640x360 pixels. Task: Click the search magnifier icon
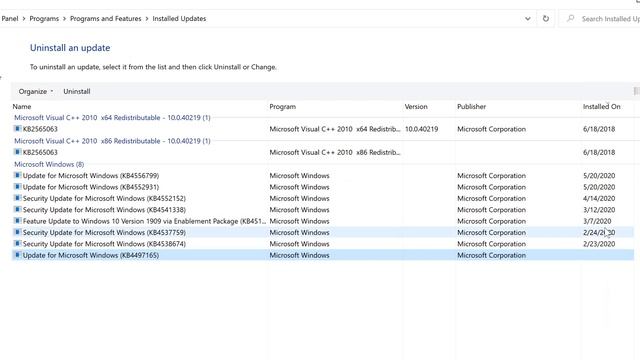click(x=571, y=18)
